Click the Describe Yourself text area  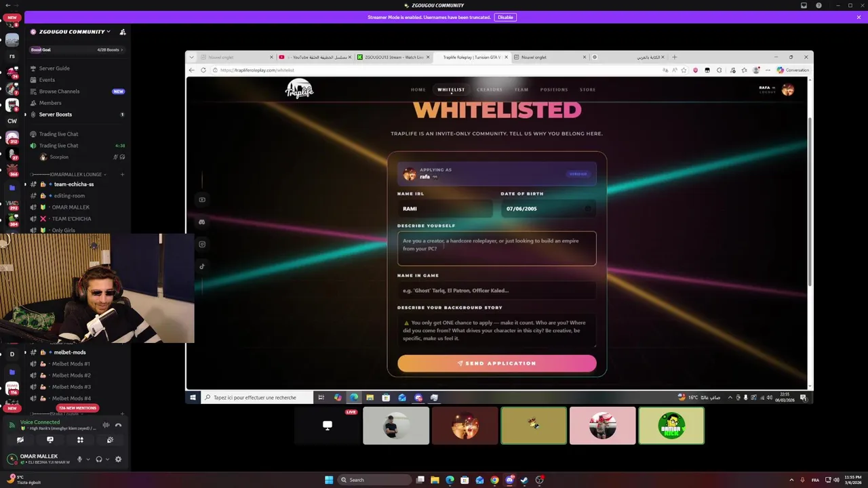[497, 248]
